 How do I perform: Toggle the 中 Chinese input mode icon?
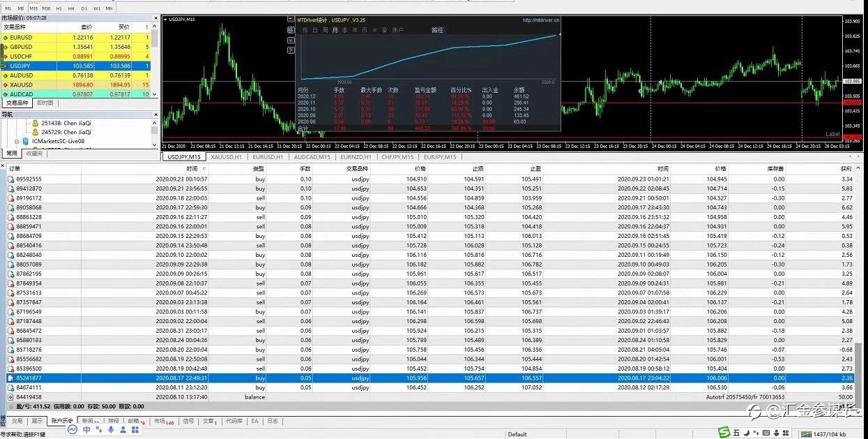tap(86, 429)
